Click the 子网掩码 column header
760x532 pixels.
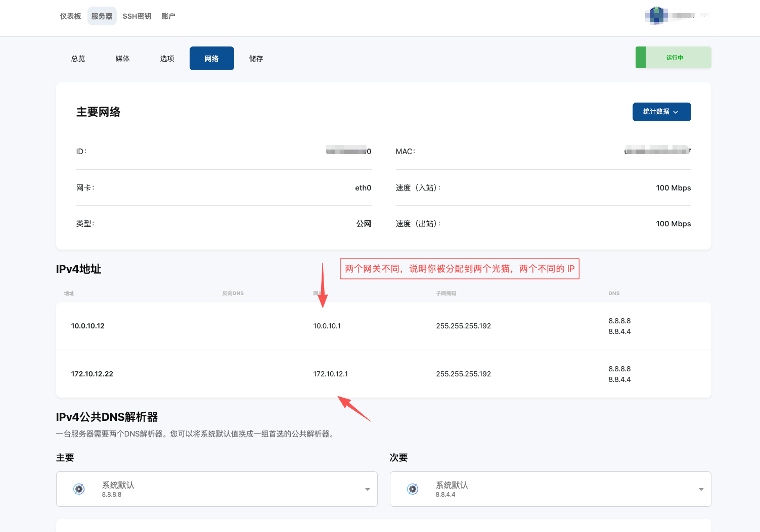pyautogui.click(x=446, y=294)
